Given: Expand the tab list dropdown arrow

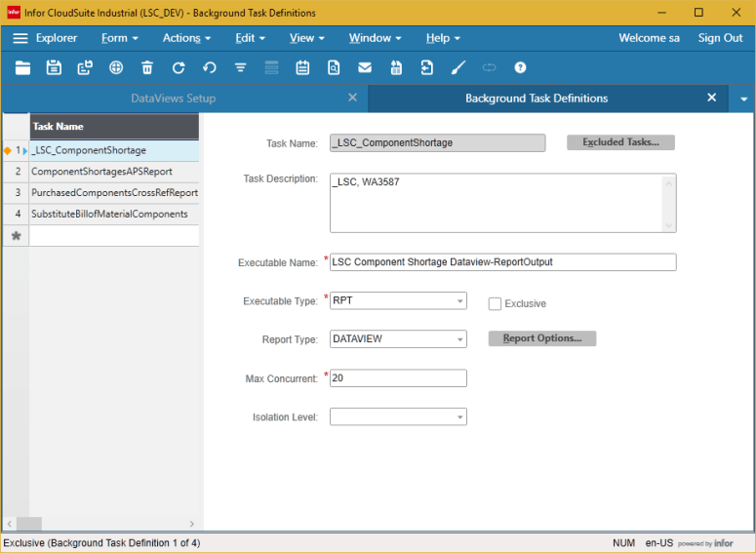Looking at the screenshot, I should (743, 99).
